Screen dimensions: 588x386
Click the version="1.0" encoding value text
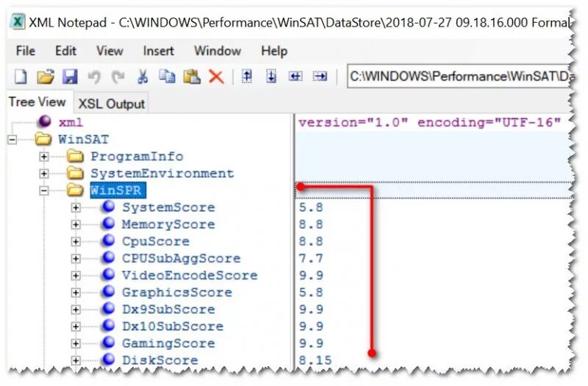pyautogui.click(x=429, y=122)
